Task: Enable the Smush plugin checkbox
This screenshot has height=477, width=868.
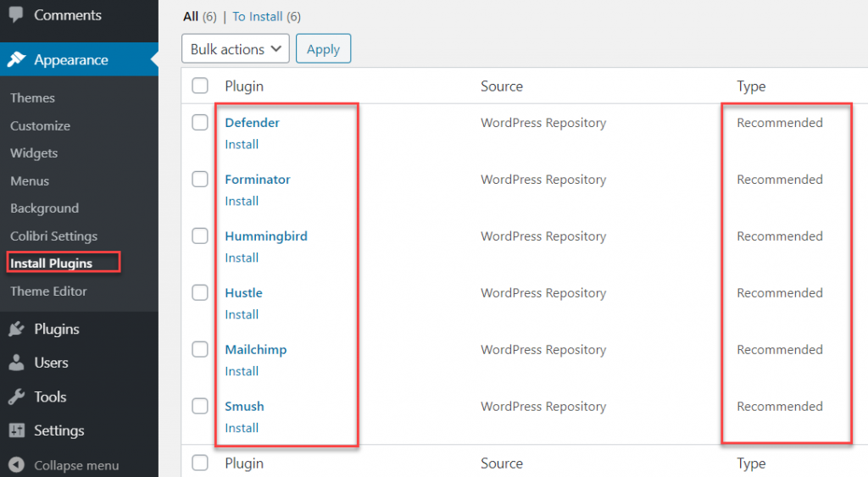Action: [200, 407]
